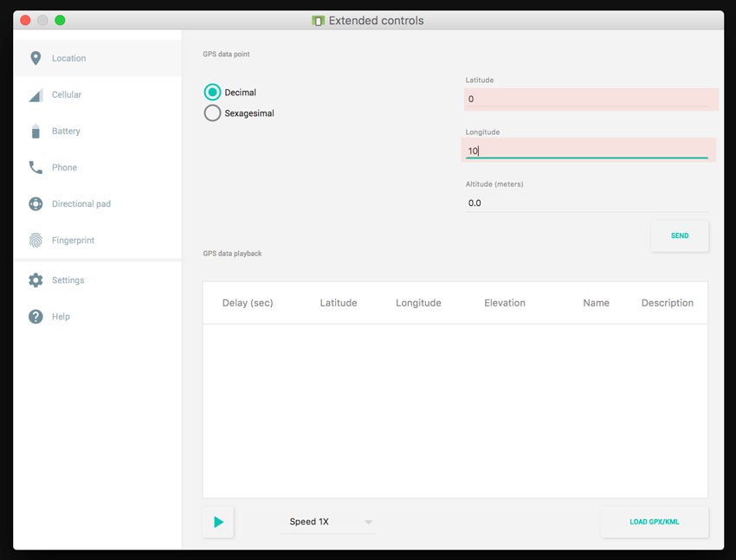The height and width of the screenshot is (560, 736).
Task: Click the Latitude column header in table
Action: (339, 303)
